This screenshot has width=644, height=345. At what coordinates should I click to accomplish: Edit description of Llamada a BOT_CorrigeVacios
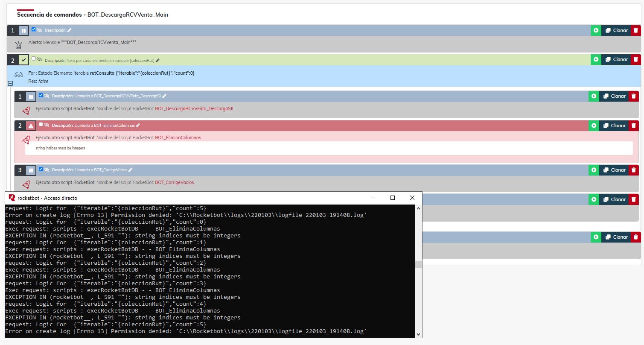pos(131,170)
